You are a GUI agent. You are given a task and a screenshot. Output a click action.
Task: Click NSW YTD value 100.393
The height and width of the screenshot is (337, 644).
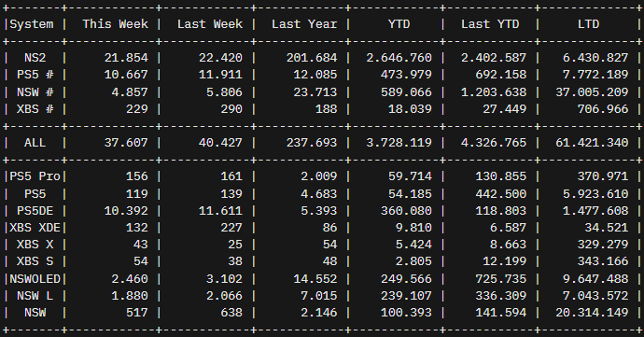(x=406, y=313)
